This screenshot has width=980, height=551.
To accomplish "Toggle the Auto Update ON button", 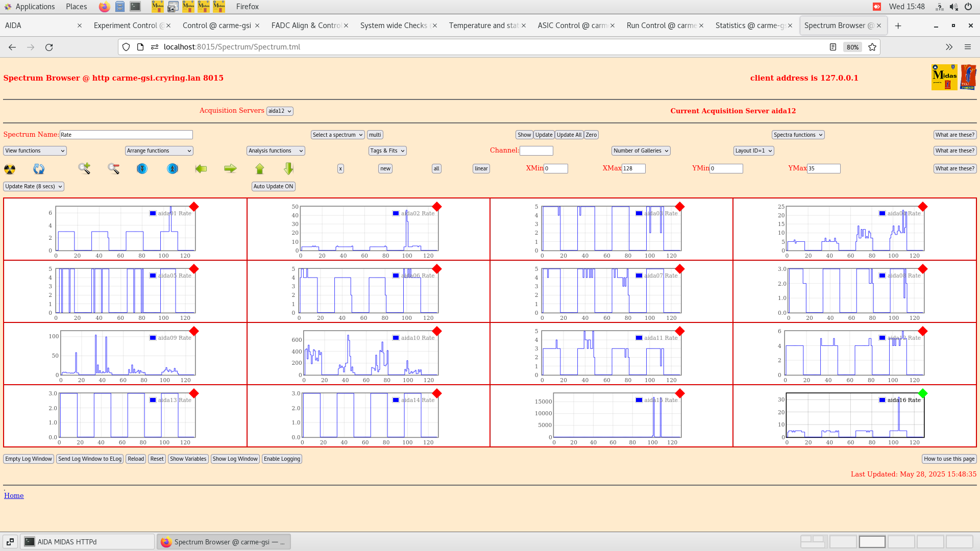I will pyautogui.click(x=273, y=186).
